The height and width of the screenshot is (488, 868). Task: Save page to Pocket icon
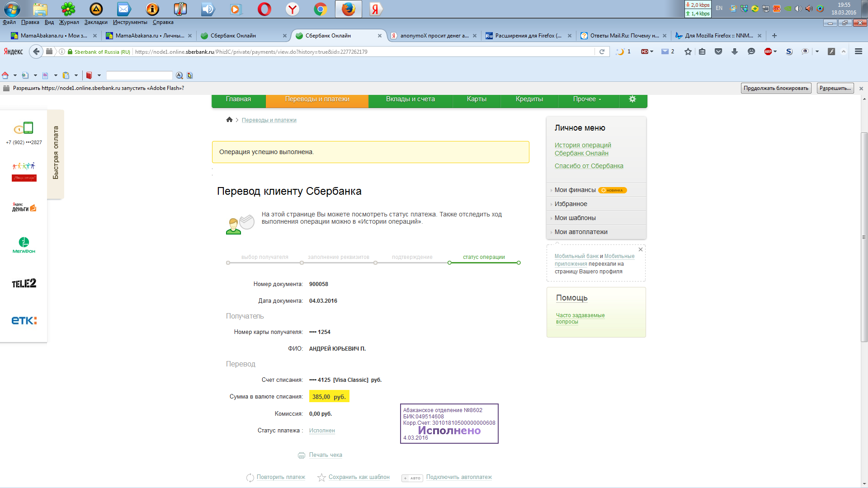coord(718,52)
